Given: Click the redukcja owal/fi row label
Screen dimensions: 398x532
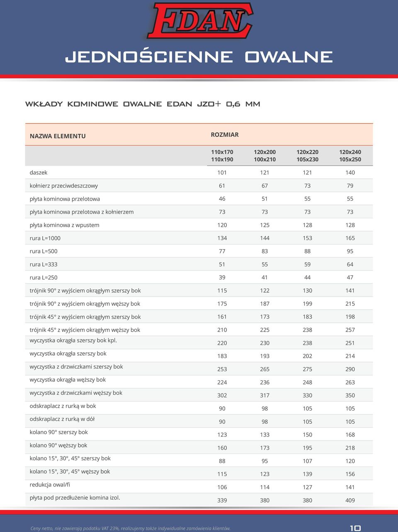Looking at the screenshot, I should click(50, 484).
